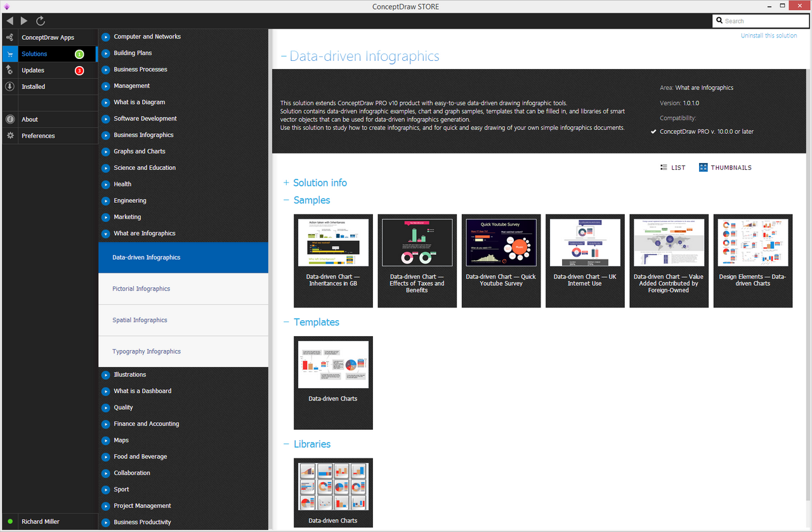The height and width of the screenshot is (532, 812).
Task: Select Data-driven Infographics solution
Action: point(183,257)
